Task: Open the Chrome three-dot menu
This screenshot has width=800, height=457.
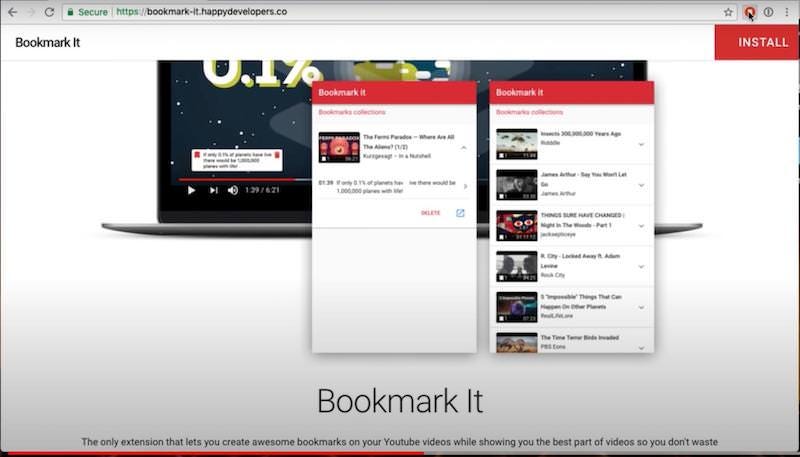Action: point(787,12)
